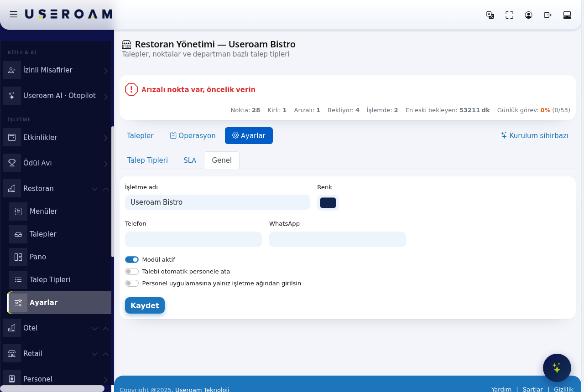Click the Telefon input field

click(193, 239)
